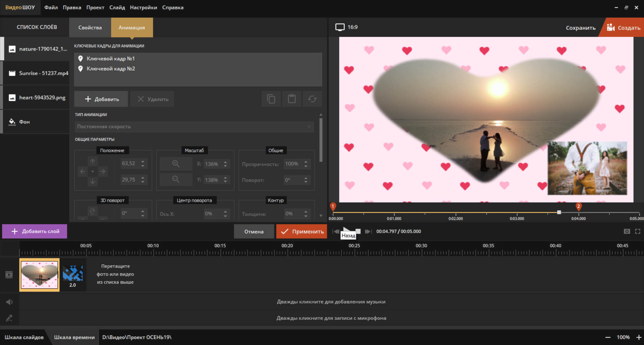
Task: Zoom out with the Масштаб magnifier minus
Action: [x=176, y=179]
